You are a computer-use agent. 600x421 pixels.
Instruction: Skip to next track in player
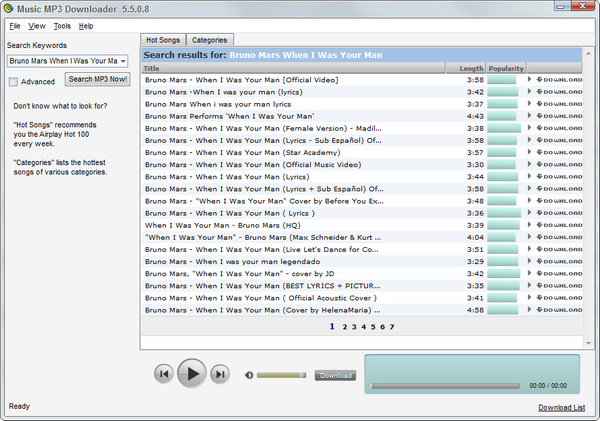click(220, 374)
